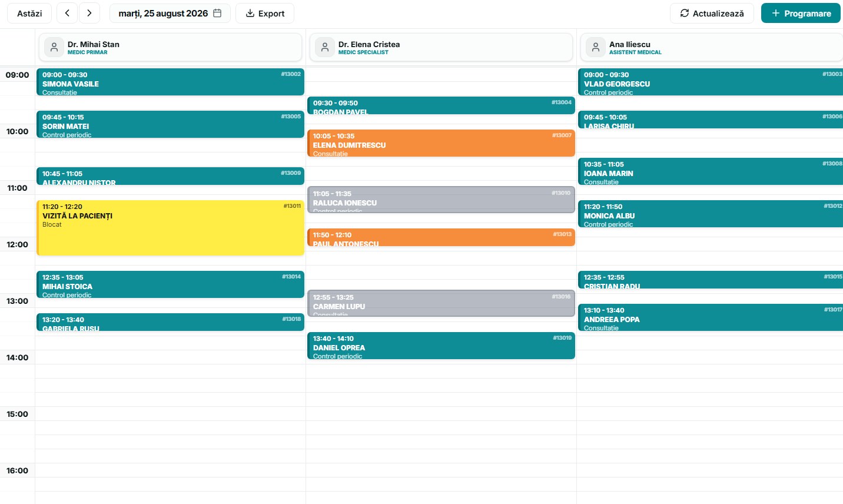
Task: Open the yellow Vizită la pacienți block
Action: click(x=170, y=228)
